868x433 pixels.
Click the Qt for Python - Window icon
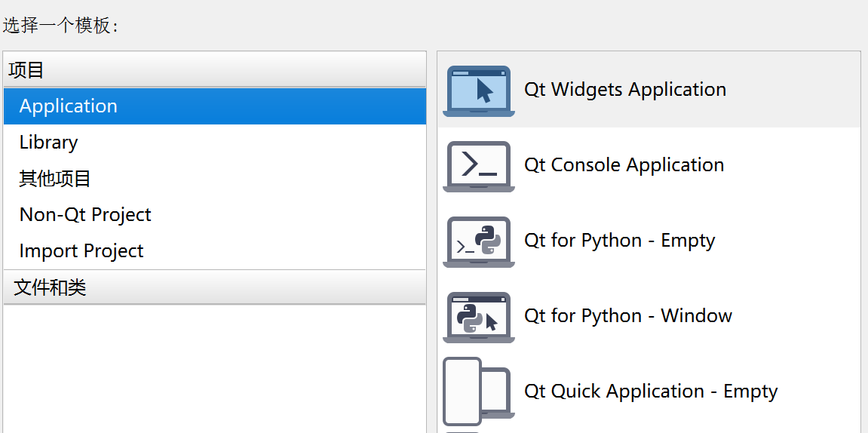pos(479,317)
